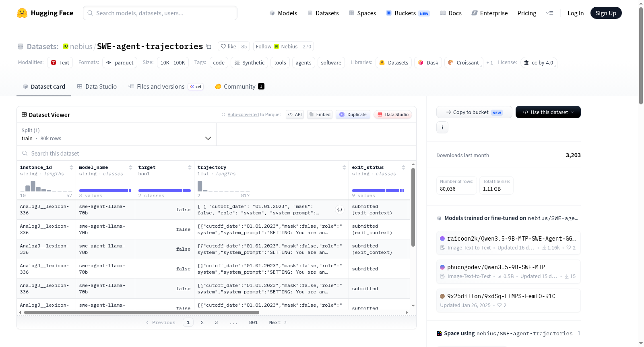The image size is (644, 347).
Task: Expand the trajectory cell JSON braces icon
Action: [x=340, y=210]
